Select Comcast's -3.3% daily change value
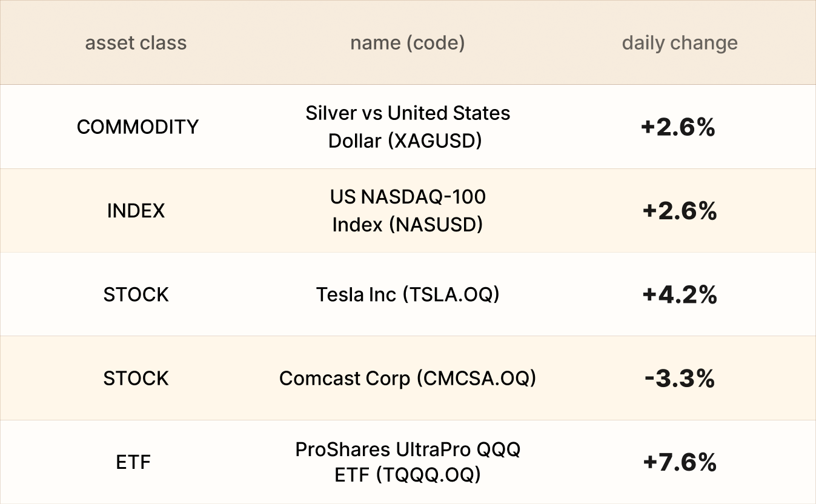This screenshot has width=816, height=504. point(680,379)
